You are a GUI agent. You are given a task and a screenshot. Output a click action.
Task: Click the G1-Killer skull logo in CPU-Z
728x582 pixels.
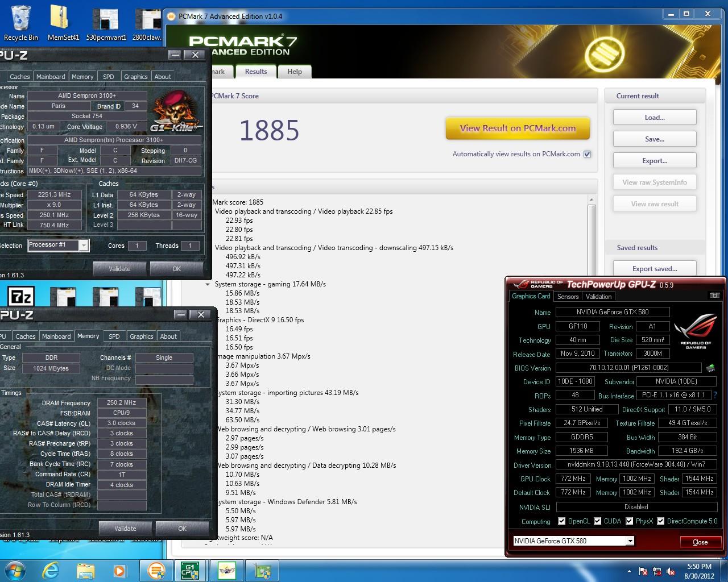pyautogui.click(x=177, y=111)
